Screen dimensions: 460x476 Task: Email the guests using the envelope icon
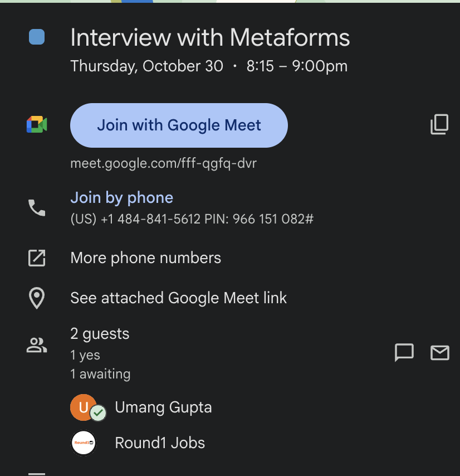click(439, 353)
